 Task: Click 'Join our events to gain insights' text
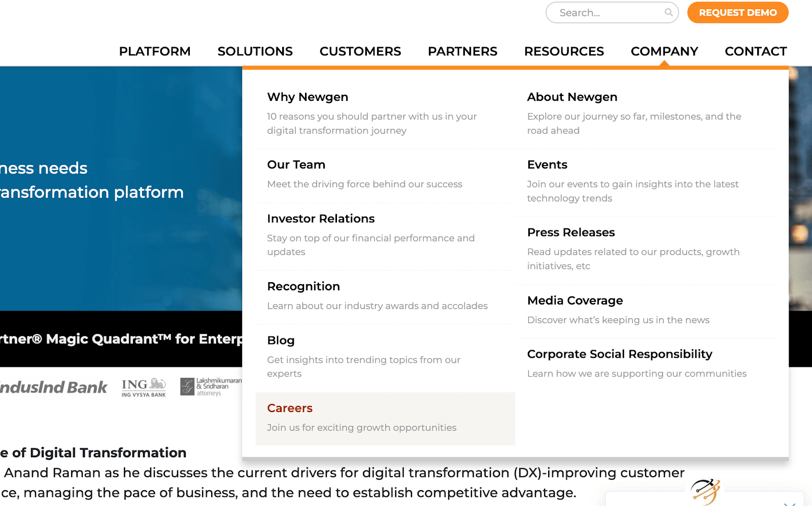632,191
